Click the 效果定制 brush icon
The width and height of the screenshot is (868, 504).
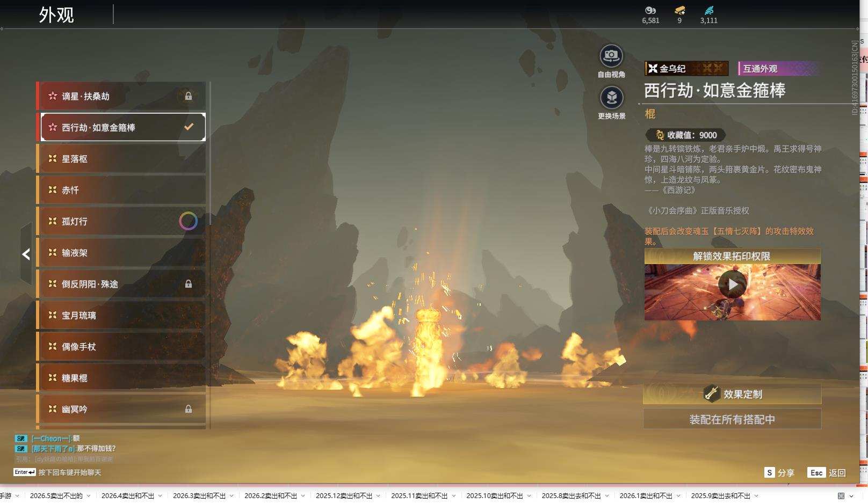712,393
